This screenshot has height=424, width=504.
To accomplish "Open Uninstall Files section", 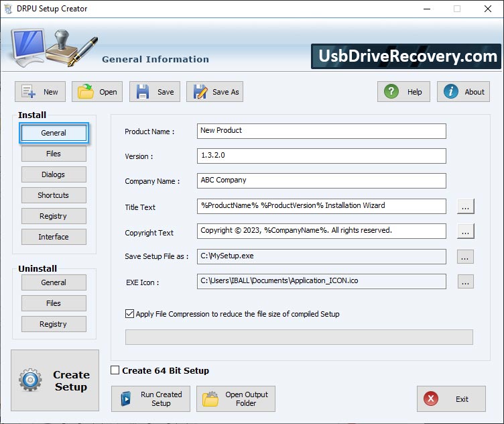I will [54, 303].
